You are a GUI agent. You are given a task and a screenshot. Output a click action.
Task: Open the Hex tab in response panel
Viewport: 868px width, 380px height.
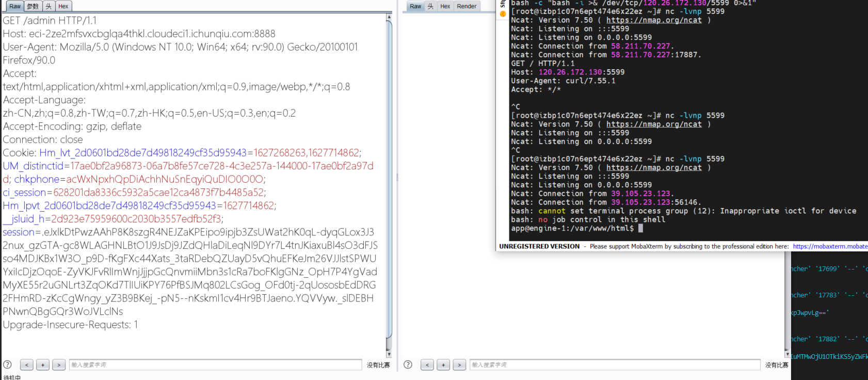click(x=445, y=6)
